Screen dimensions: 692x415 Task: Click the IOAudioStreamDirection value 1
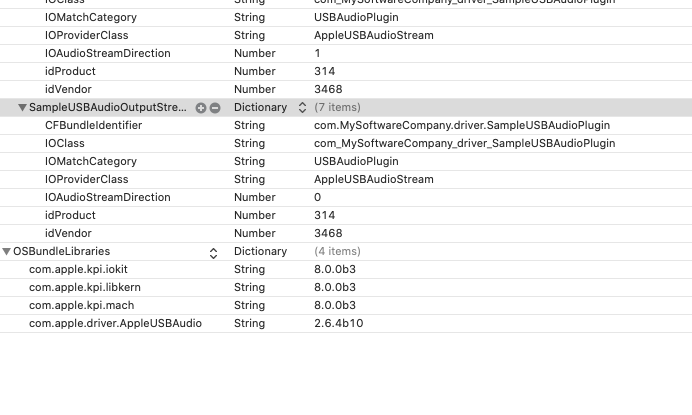pos(317,53)
